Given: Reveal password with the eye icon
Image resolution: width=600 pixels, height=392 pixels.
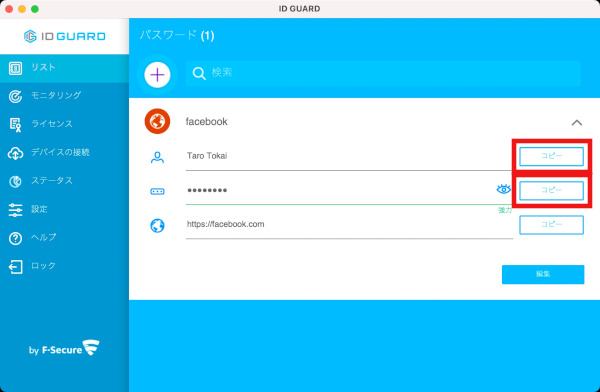Looking at the screenshot, I should pos(504,189).
